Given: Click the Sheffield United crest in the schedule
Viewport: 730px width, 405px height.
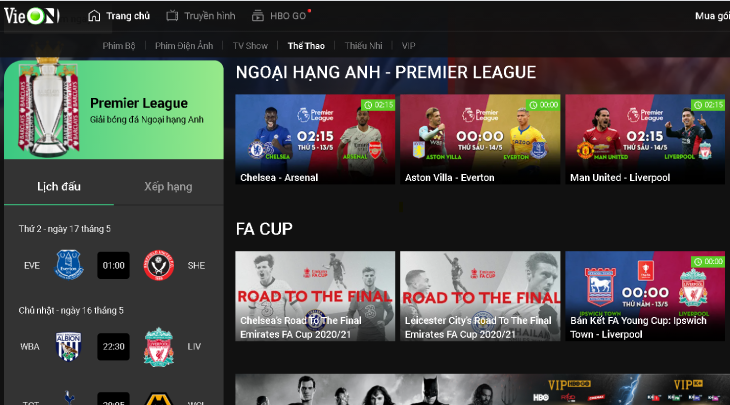Looking at the screenshot, I should click(x=159, y=265).
